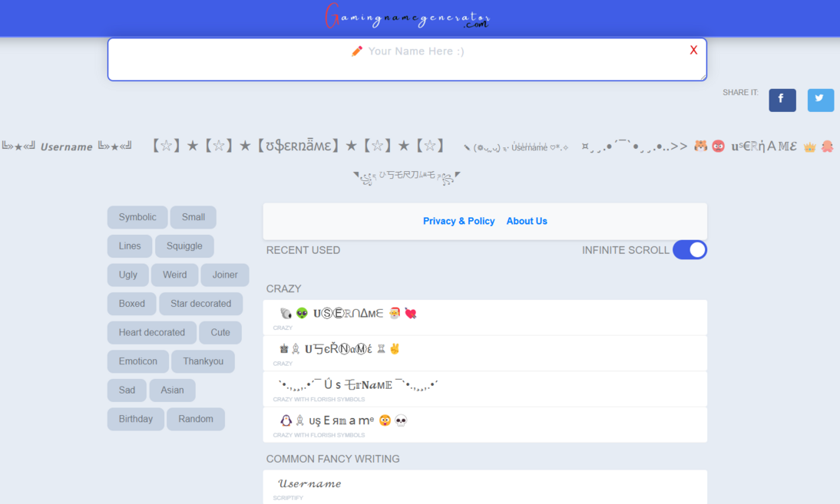Generate a Random style name
The width and height of the screenshot is (840, 504).
[x=195, y=419]
